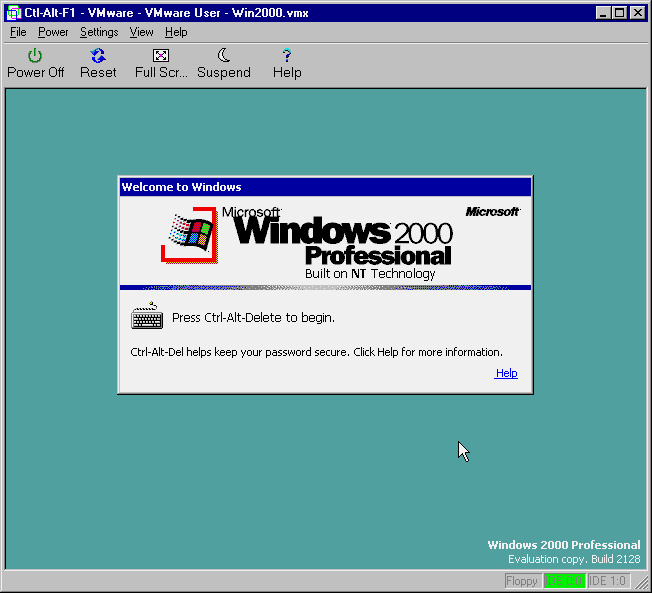Click the keyboard icon in Welcome dialog

(147, 317)
